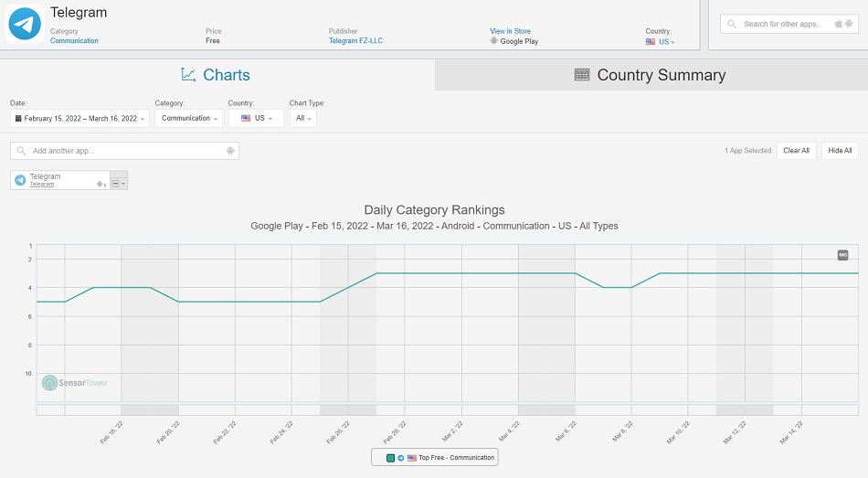Click the Telegram icon in chart legend
This screenshot has height=478, width=868.
400,458
